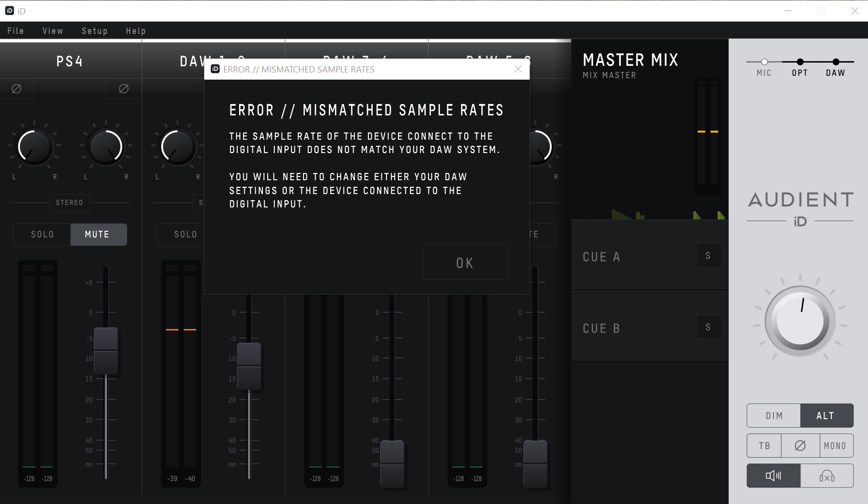
Task: Invert phase on the master output
Action: [800, 446]
